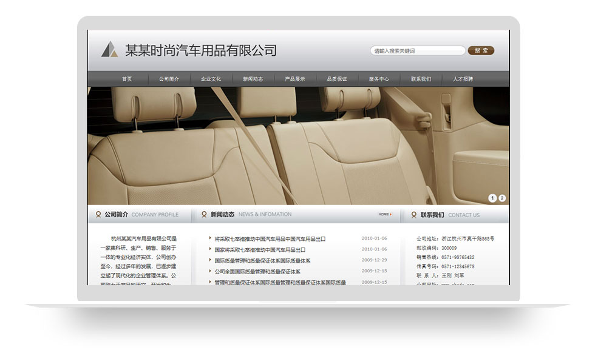This screenshot has height=364, width=595.
Task: Click the brown 搜索 search button
Action: [481, 50]
